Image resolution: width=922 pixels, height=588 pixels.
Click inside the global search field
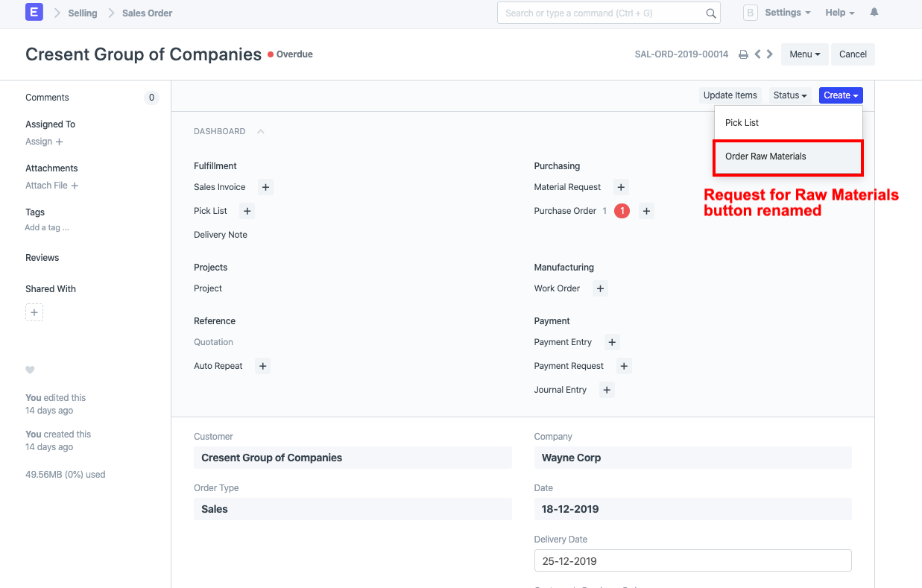tap(609, 13)
